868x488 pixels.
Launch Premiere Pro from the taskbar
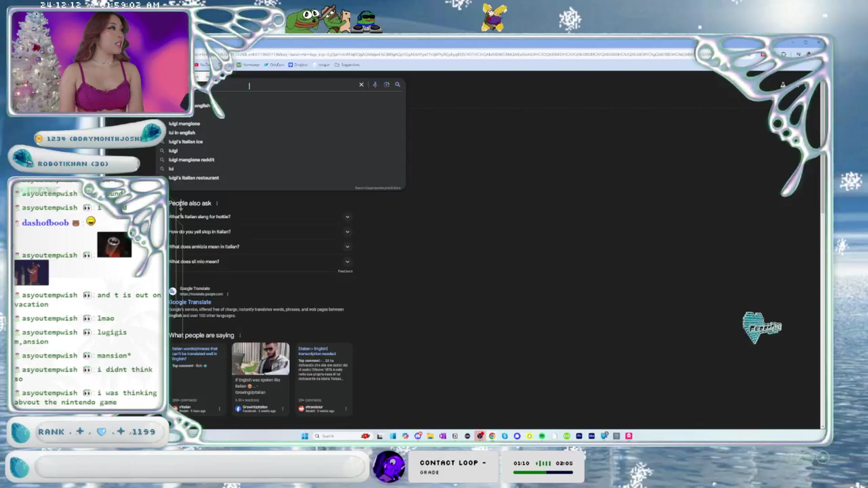tap(579, 436)
